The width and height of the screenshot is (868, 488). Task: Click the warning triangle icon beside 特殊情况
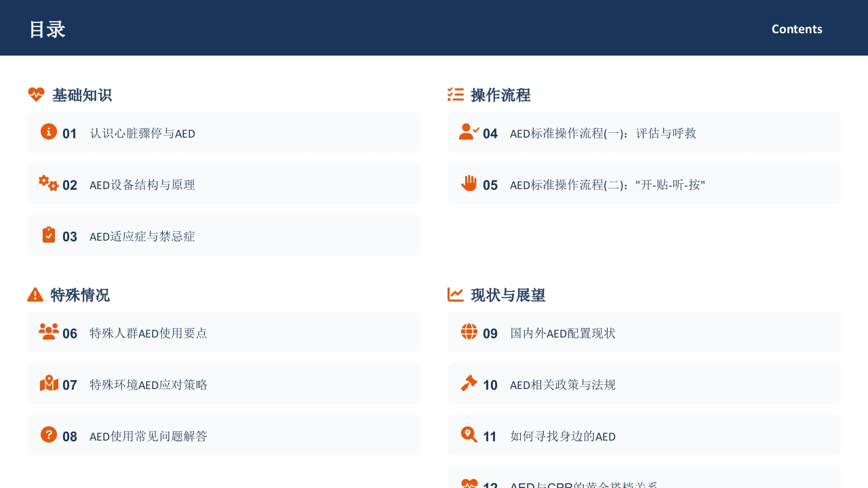35,295
